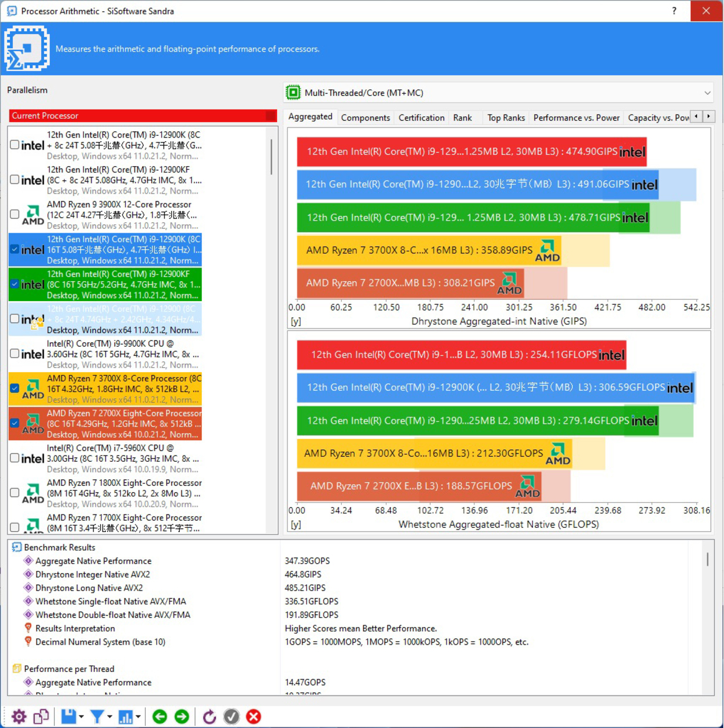Screen dimensions: 724x728
Task: Click the red square on Current Processor bar
Action: click(x=271, y=116)
